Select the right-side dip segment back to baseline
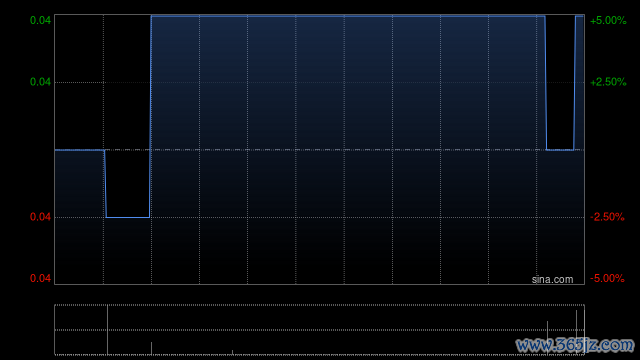This screenshot has width=640, height=360. coord(560,150)
